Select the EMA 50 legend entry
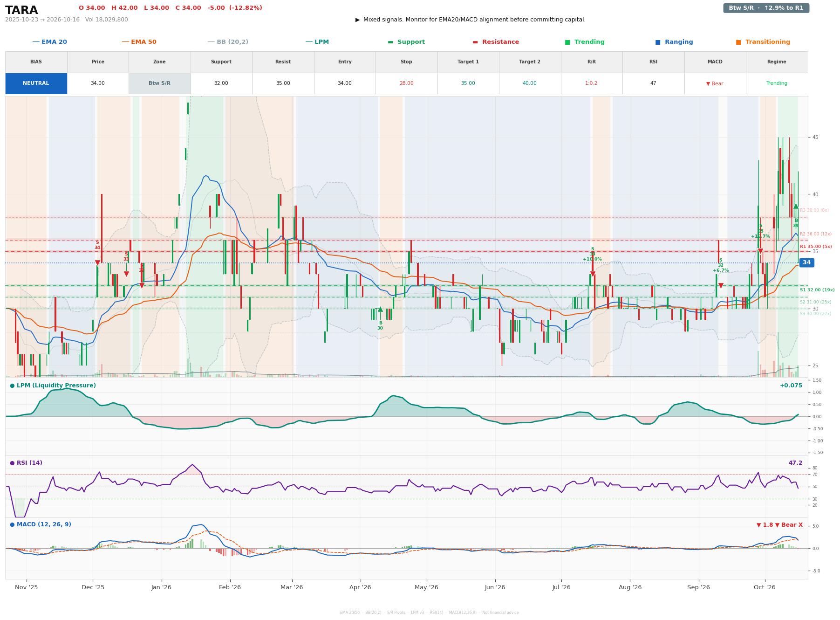Viewport: 840px width, 620px height. pos(139,42)
